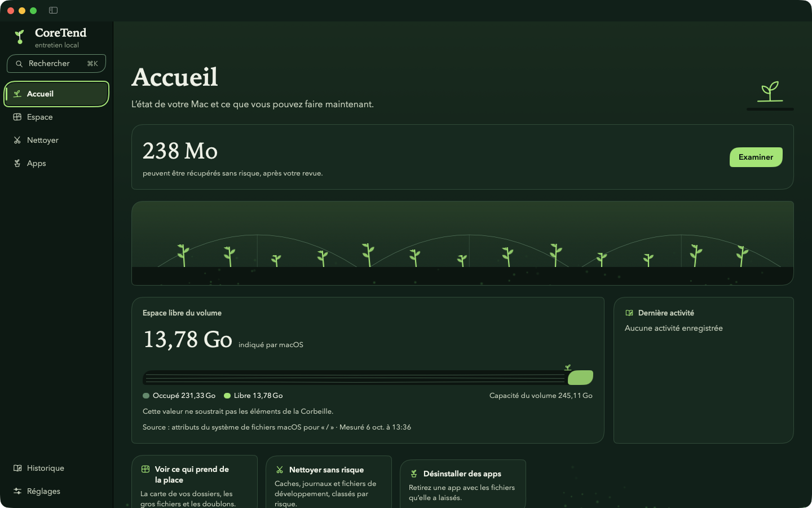Click the Occupé gray legend dot

[x=146, y=396]
